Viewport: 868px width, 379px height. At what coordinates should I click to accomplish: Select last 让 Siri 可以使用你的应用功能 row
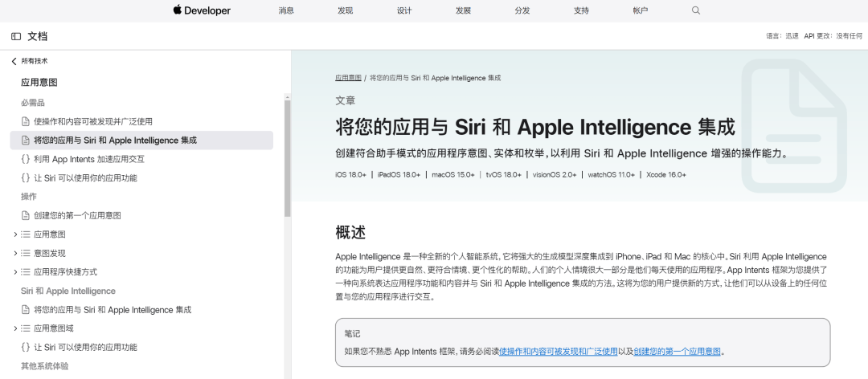[x=85, y=348]
